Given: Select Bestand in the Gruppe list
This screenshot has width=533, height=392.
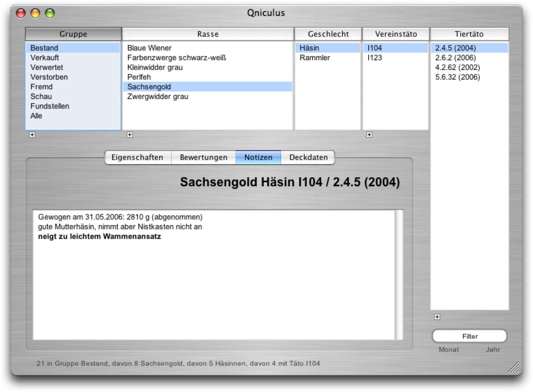Looking at the screenshot, I should (x=73, y=48).
